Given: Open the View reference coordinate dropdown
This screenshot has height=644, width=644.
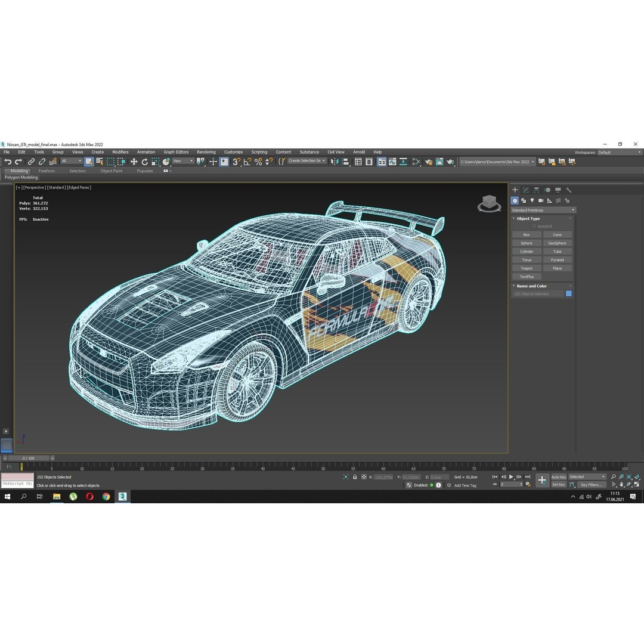Looking at the screenshot, I should [x=183, y=161].
